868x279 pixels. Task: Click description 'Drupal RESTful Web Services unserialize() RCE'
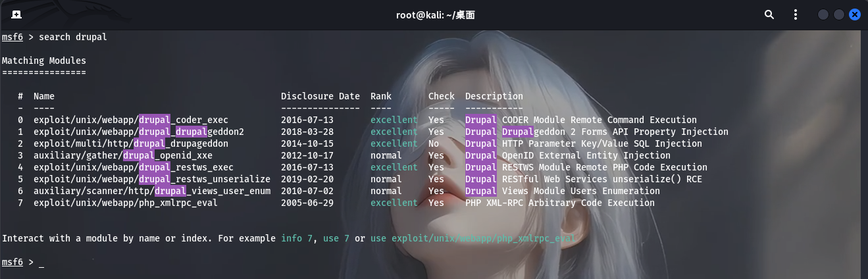[x=584, y=179]
